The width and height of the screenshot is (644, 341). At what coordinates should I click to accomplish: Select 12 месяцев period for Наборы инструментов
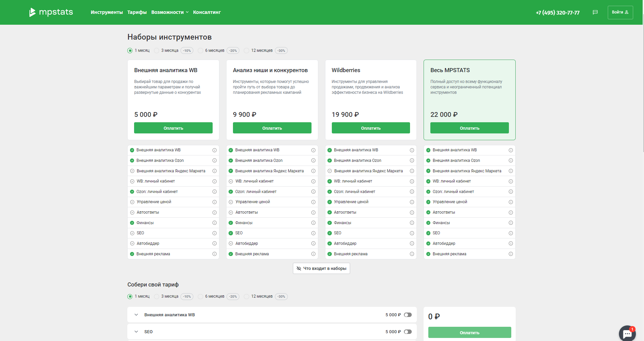(x=246, y=50)
